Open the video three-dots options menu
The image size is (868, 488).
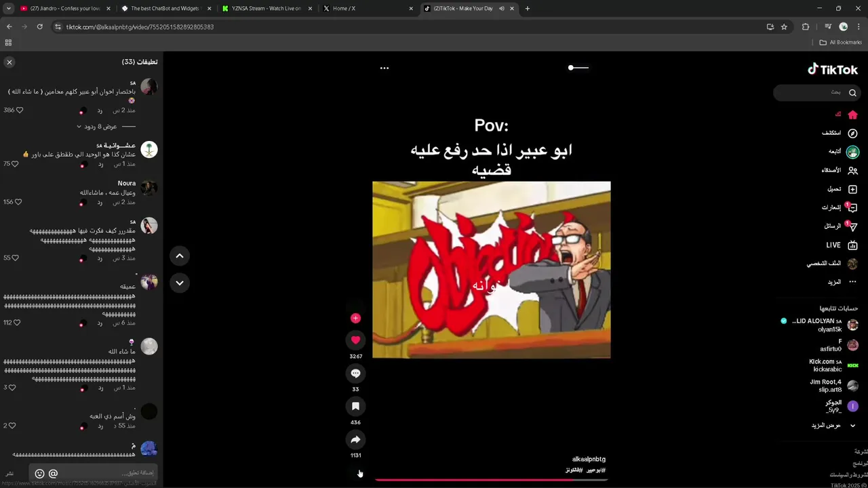click(x=384, y=68)
